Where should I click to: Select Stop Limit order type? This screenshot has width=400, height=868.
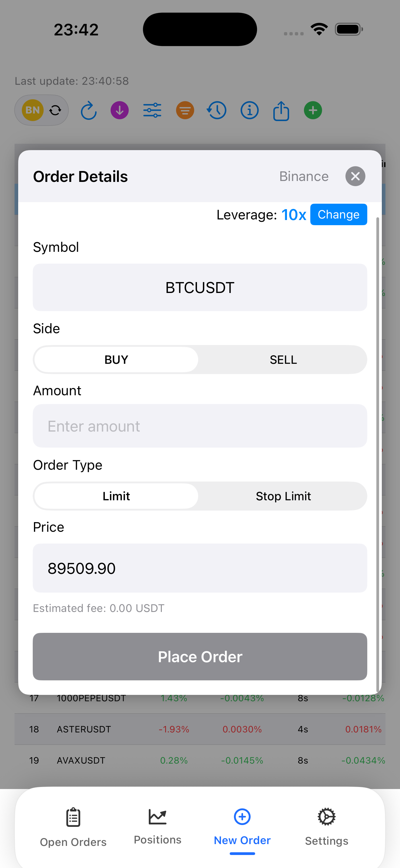tap(283, 496)
